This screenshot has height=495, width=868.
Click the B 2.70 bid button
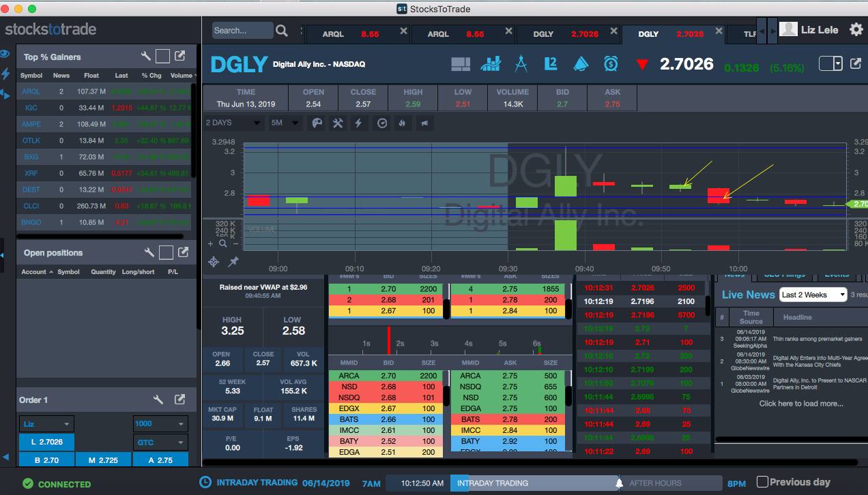[x=46, y=460]
